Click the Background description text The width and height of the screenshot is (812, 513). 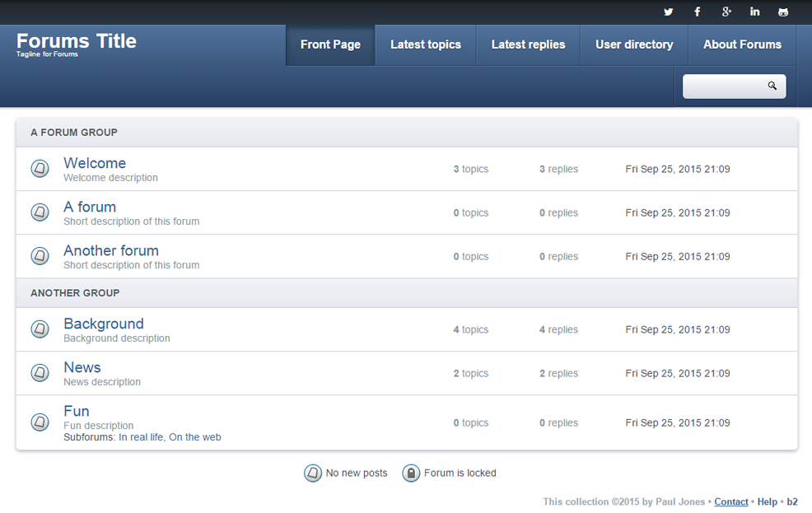point(117,338)
